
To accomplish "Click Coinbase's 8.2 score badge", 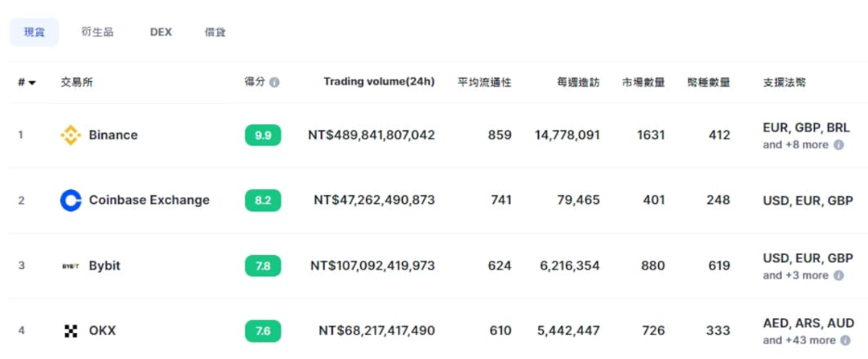I will (x=263, y=200).
